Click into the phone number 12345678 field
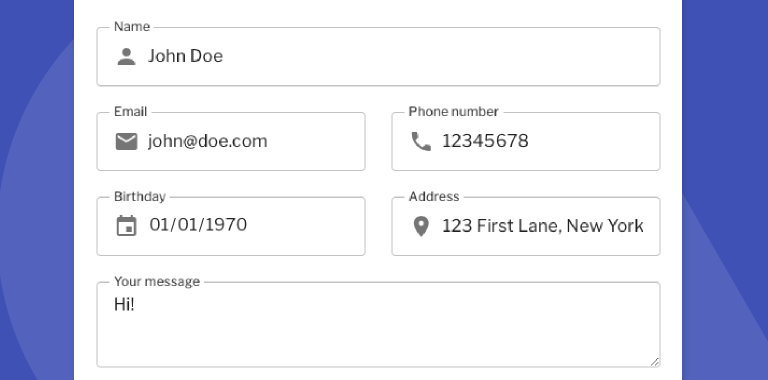Image resolution: width=768 pixels, height=380 pixels. [526, 142]
